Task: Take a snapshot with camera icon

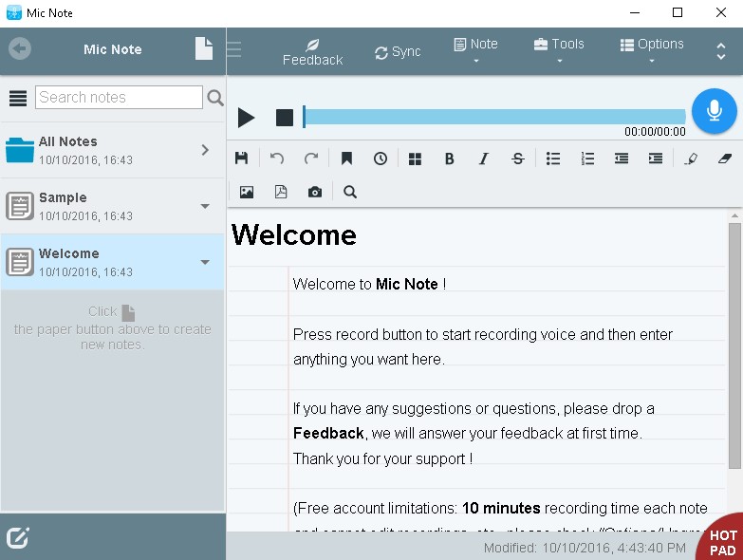Action: [315, 192]
